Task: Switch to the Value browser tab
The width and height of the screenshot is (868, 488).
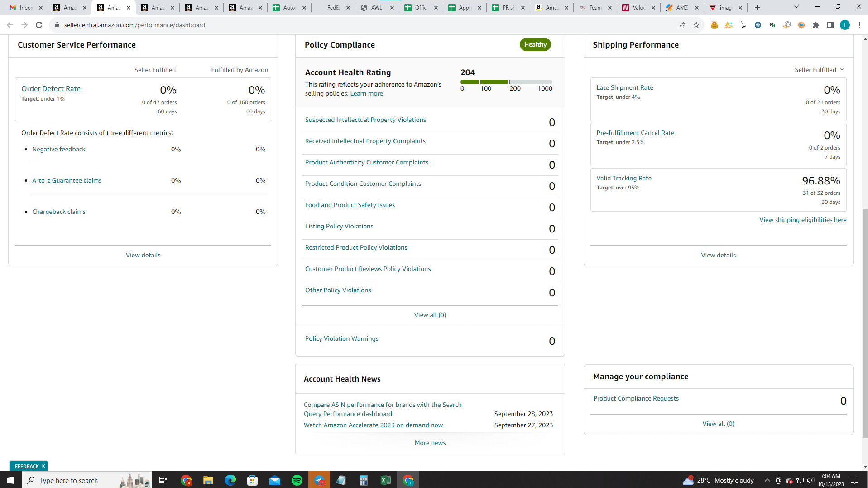Action: pyautogui.click(x=639, y=8)
